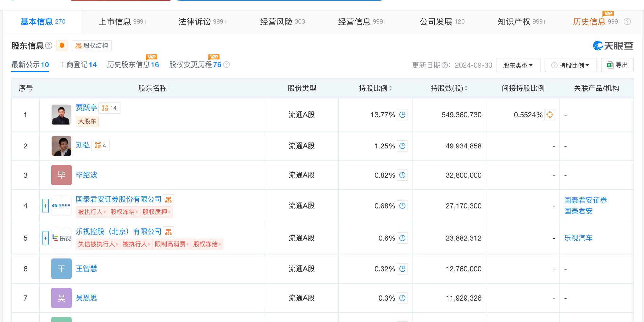Switch to the 知识产权 tab
644x322 pixels.
522,22
